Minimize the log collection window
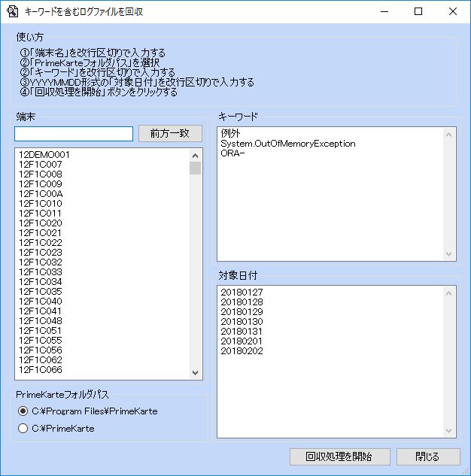The image size is (471, 476). (x=384, y=11)
